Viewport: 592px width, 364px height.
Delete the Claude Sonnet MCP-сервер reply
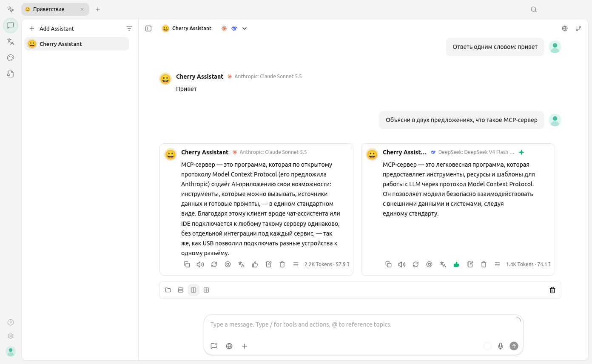tap(282, 264)
